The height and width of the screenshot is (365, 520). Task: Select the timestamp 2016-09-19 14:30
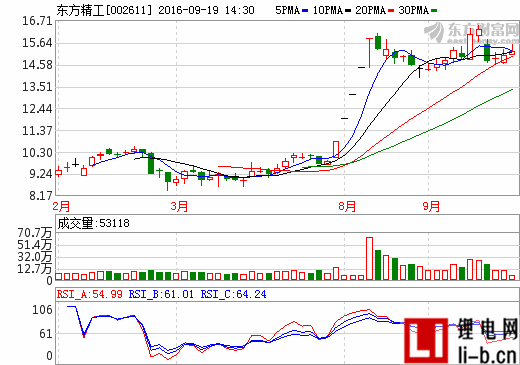[x=206, y=10]
